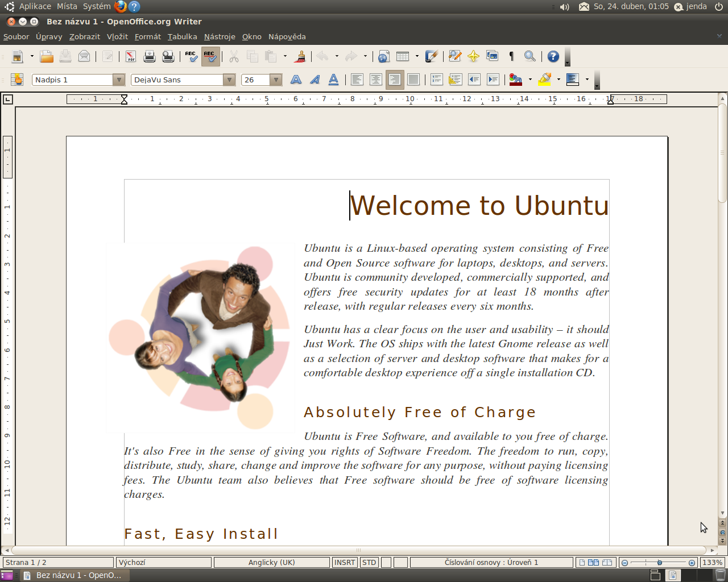The height and width of the screenshot is (582, 728).
Task: Open the font size 26 dropdown
Action: pos(276,80)
